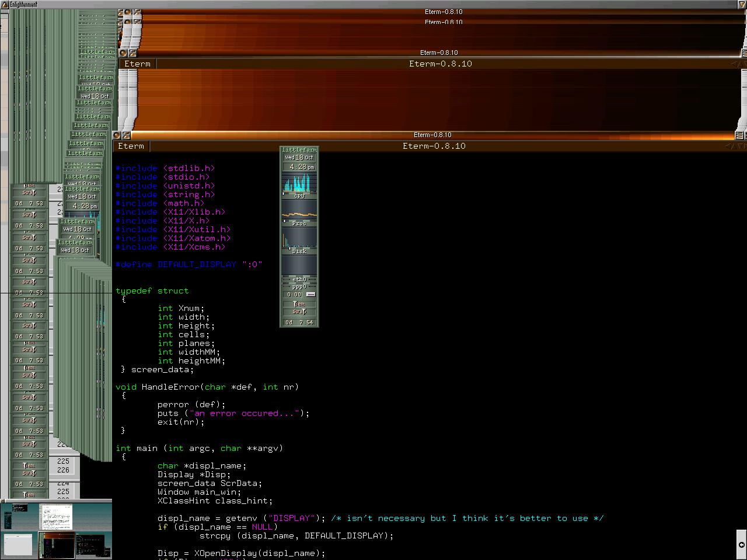Switch to bottom-left pager desktop with gray window

[x=19, y=545]
